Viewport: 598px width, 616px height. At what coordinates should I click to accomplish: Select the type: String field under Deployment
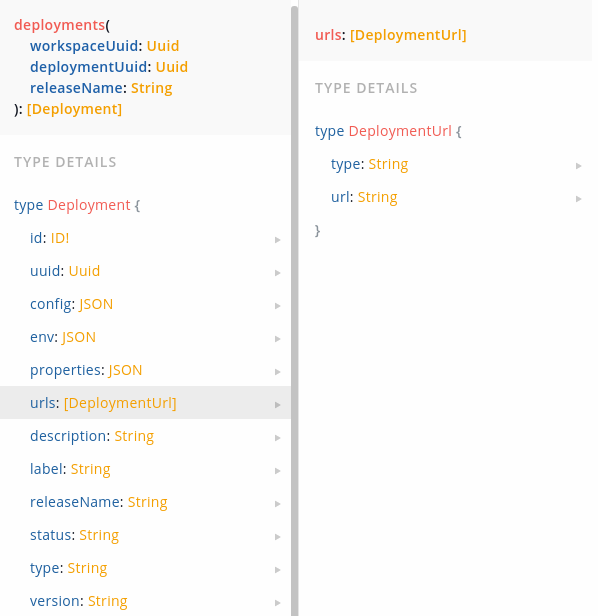[x=145, y=568]
